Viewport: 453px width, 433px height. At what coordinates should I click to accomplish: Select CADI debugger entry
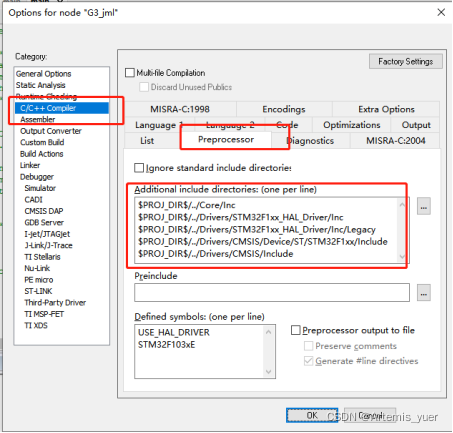click(x=33, y=200)
